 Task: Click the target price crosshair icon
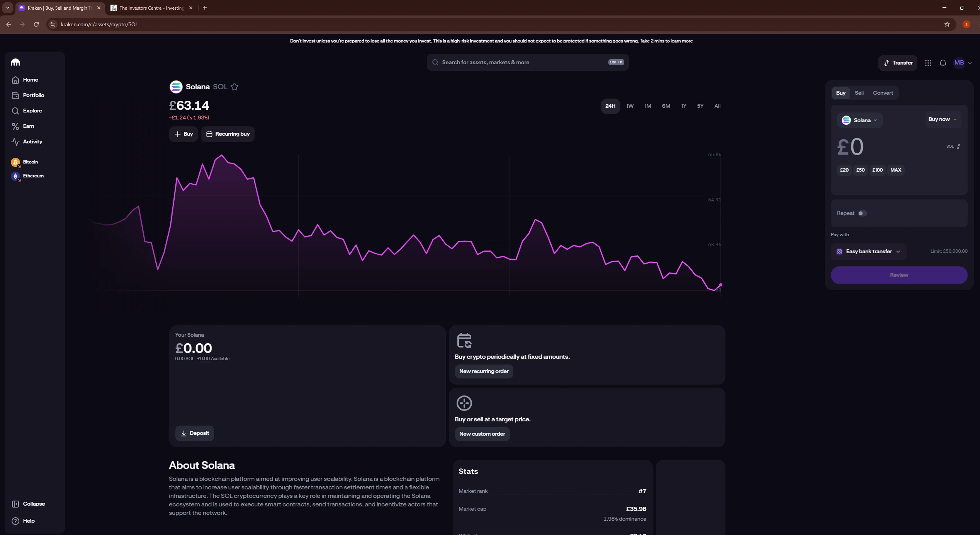[464, 403]
